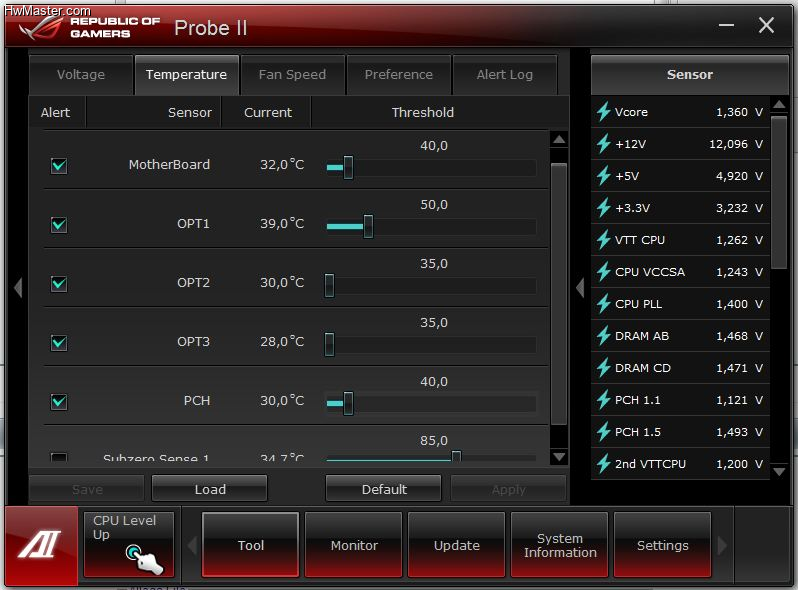Click the Vcore lightning bolt icon
Image resolution: width=798 pixels, height=590 pixels.
pyautogui.click(x=604, y=111)
